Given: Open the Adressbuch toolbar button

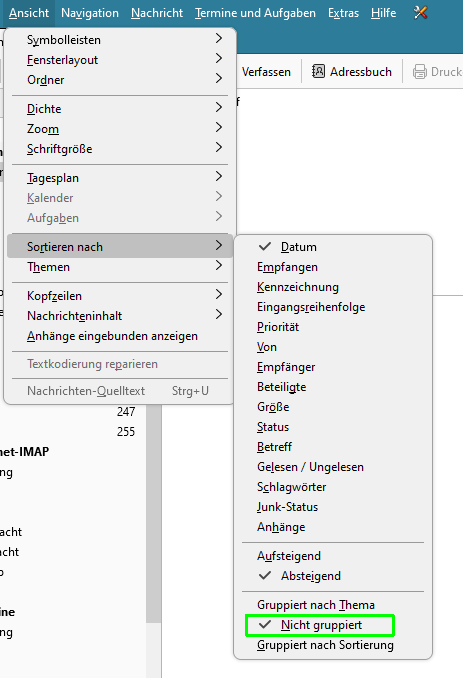Looking at the screenshot, I should [352, 72].
